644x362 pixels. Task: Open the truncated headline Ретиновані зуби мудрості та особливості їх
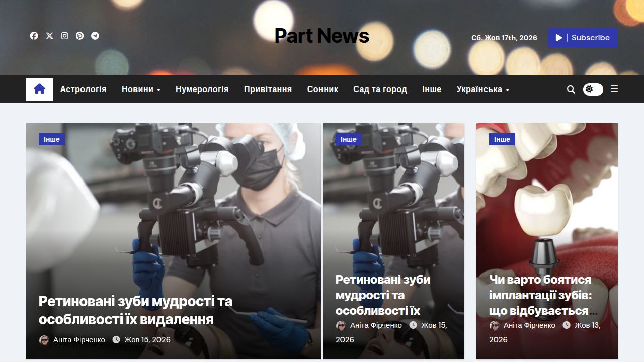[x=383, y=295]
